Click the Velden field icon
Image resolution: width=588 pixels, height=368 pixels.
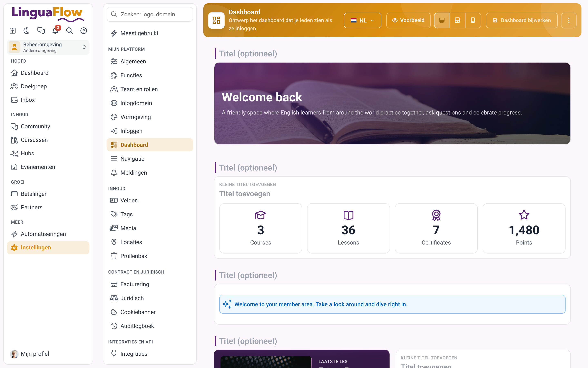click(x=114, y=200)
